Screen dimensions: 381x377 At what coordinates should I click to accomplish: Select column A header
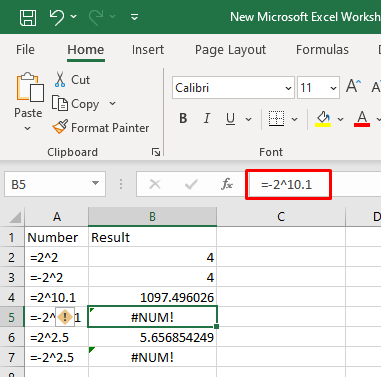[57, 217]
